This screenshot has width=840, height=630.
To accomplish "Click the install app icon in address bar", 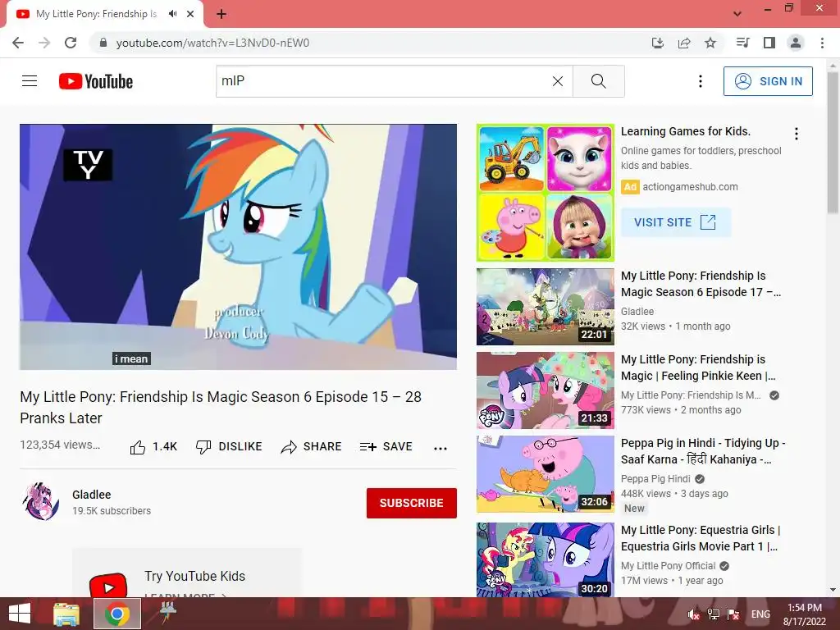I will (x=658, y=43).
